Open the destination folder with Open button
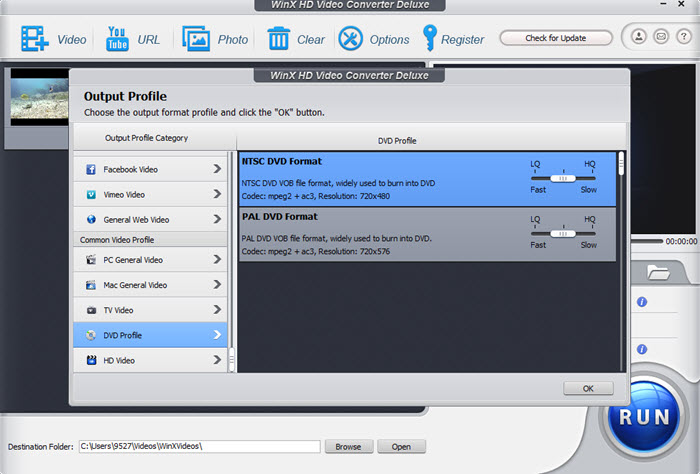Image resolution: width=700 pixels, height=474 pixels. [x=401, y=446]
